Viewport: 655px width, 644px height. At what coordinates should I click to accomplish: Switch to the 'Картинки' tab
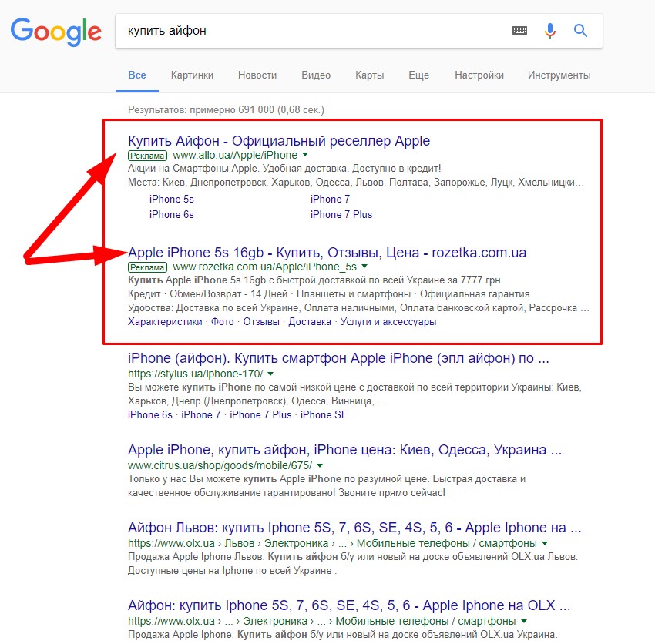(192, 75)
